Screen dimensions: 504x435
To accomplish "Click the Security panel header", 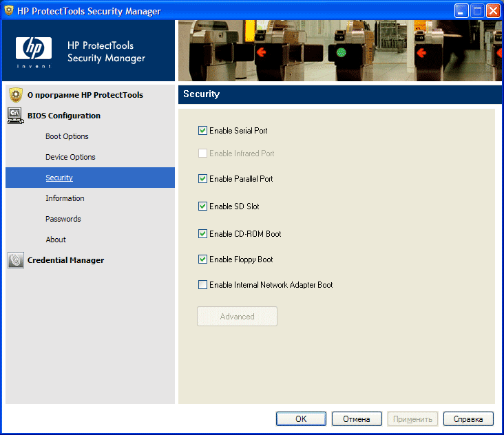I will coord(339,94).
